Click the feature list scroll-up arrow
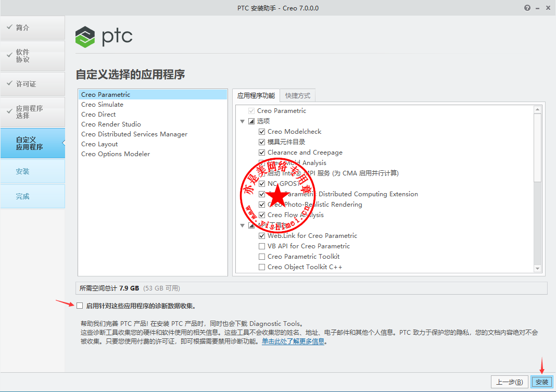The width and height of the screenshot is (556, 392). 538,109
